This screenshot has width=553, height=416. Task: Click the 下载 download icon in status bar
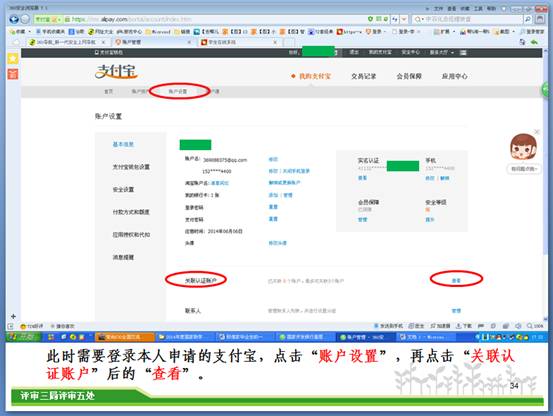(x=463, y=326)
